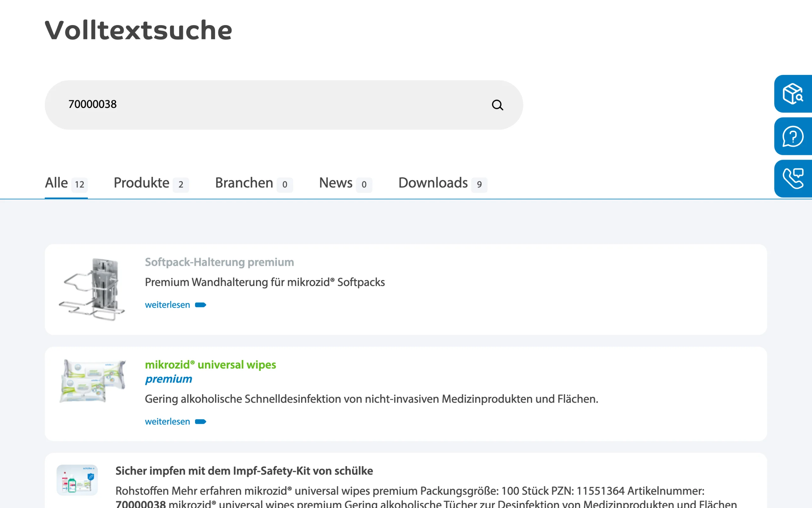Click the Impf-Safety-Kit thumbnail image
Screen dimensions: 812x508
[x=77, y=480]
